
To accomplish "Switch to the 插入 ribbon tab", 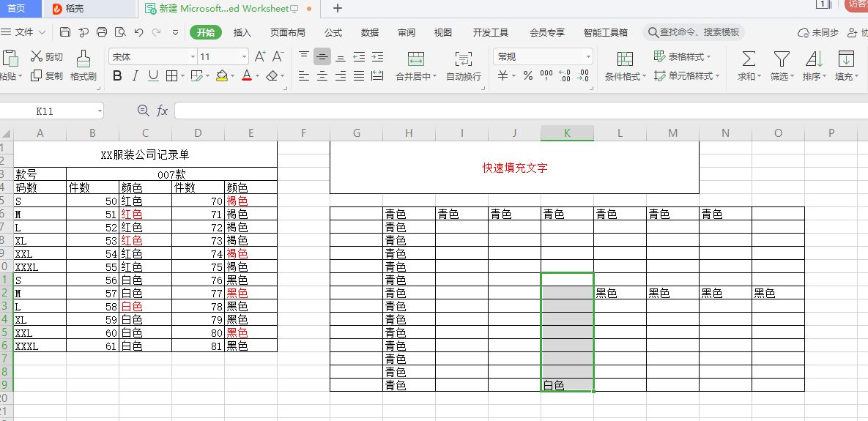I will click(x=242, y=33).
